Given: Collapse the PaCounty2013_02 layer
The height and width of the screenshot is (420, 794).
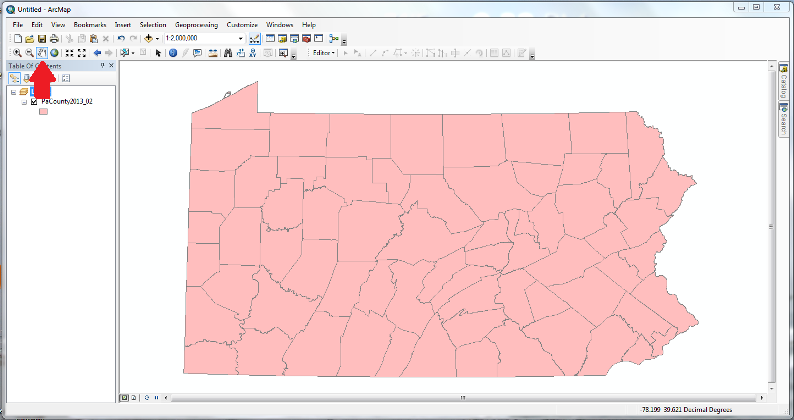Looking at the screenshot, I should pyautogui.click(x=24, y=102).
